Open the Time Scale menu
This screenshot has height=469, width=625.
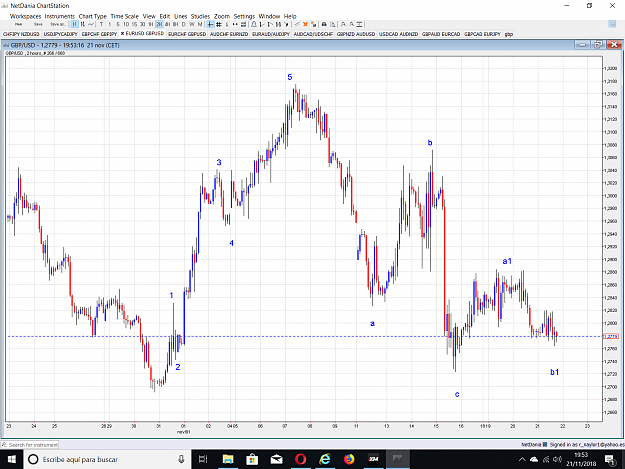point(124,16)
